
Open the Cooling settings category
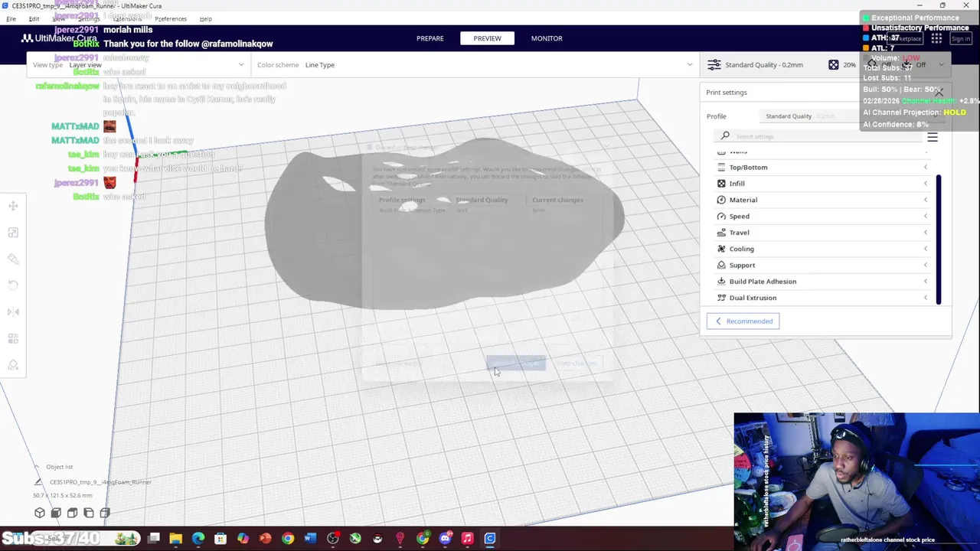[824, 249]
